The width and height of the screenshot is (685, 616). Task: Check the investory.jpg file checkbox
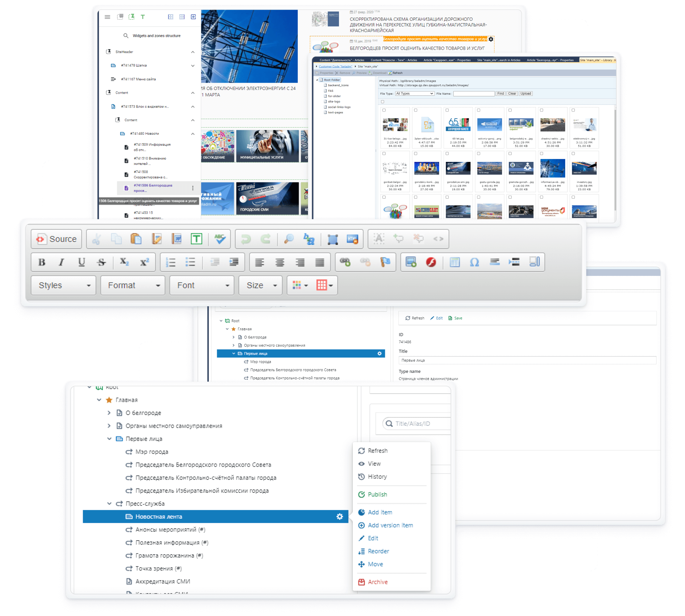click(574, 154)
